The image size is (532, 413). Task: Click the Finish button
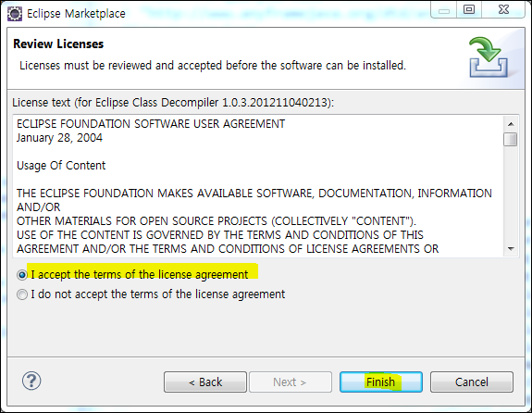[381, 382]
